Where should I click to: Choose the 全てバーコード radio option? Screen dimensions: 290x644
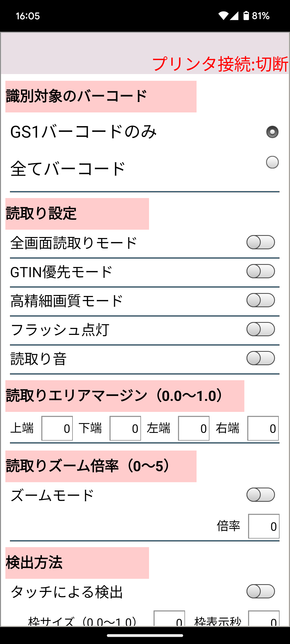point(272,162)
